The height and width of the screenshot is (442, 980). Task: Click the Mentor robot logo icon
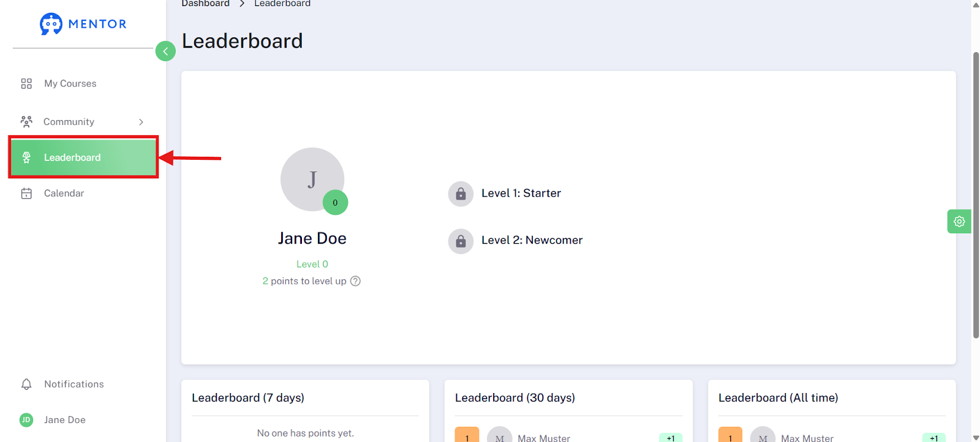click(x=51, y=24)
